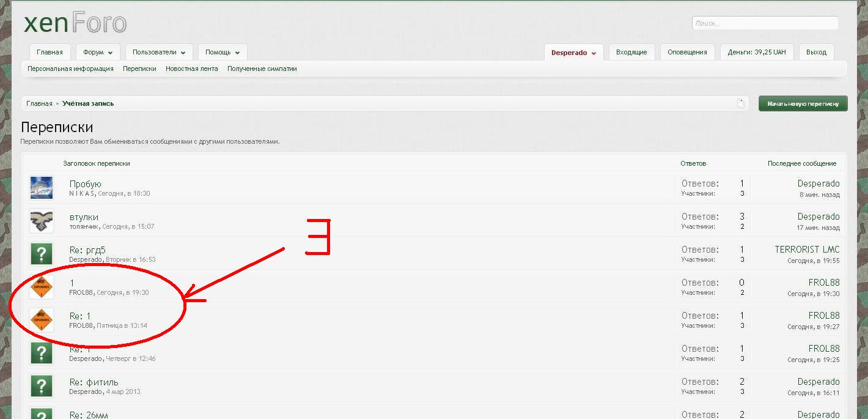Click FROL88 last poster at 19:25

point(824,349)
